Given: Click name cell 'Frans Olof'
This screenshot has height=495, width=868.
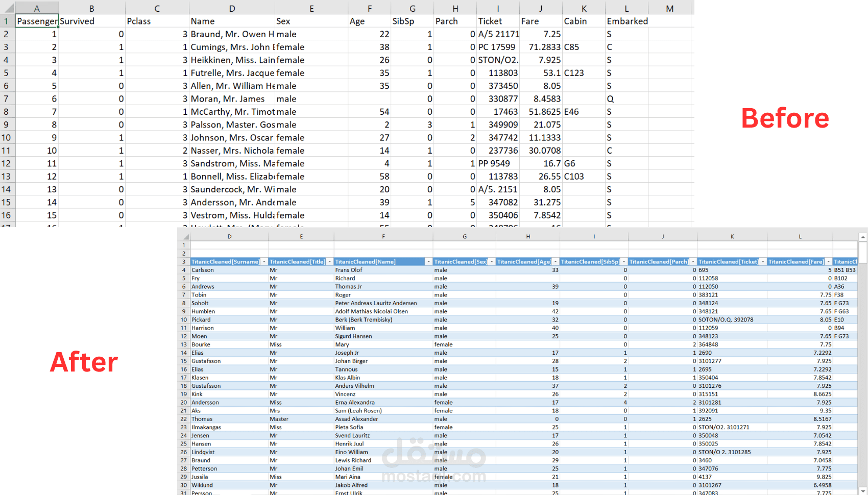Looking at the screenshot, I should point(383,270).
